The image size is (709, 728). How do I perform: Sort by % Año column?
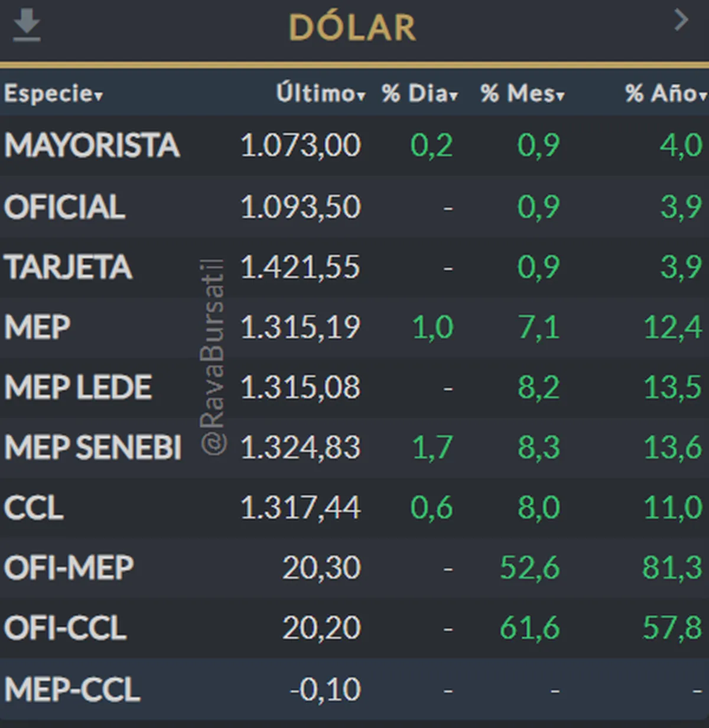coord(666,93)
